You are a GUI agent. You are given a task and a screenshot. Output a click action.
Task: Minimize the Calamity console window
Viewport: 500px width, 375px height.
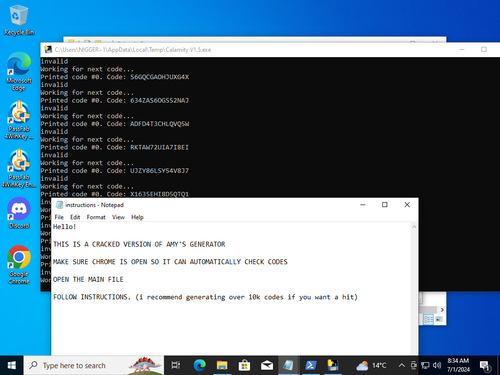tap(462, 50)
